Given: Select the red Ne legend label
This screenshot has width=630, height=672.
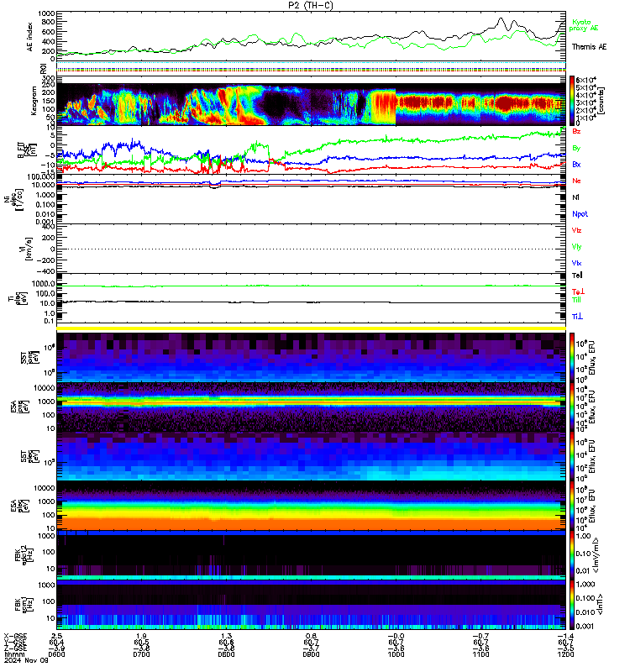Looking at the screenshot, I should click(x=576, y=181).
